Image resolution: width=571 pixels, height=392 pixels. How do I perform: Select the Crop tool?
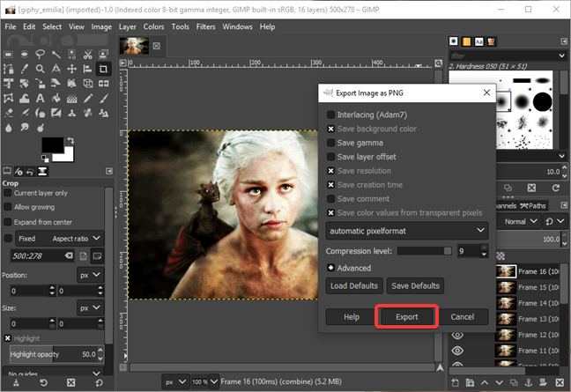(x=103, y=69)
